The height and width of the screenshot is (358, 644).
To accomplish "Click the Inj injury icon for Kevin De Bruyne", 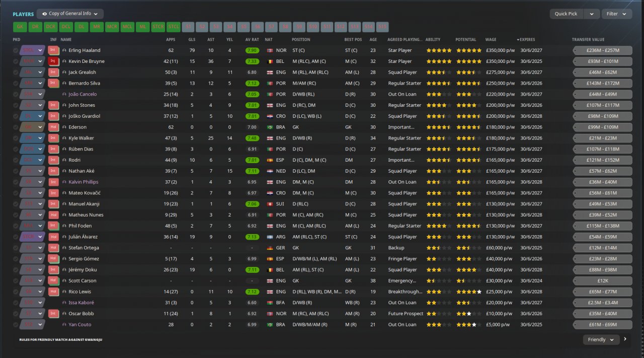I will [x=53, y=61].
